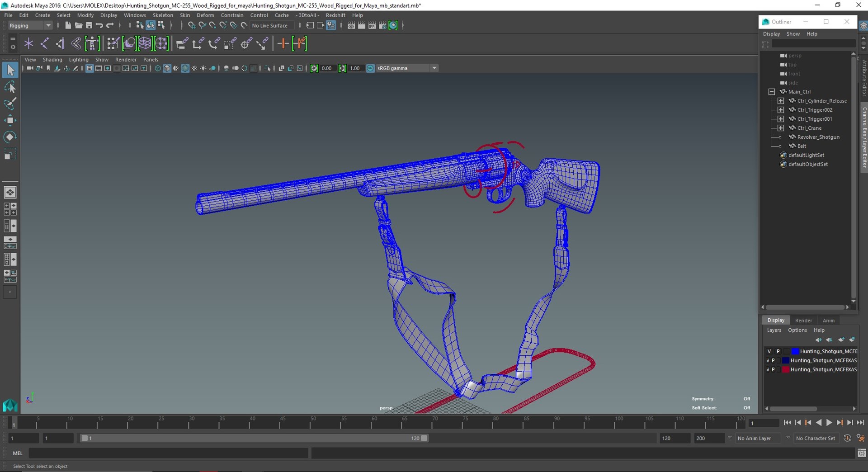The image size is (868, 472).
Task: Click blue color swatch of Hunting_Shotgun_MCFE layer
Action: (795, 351)
